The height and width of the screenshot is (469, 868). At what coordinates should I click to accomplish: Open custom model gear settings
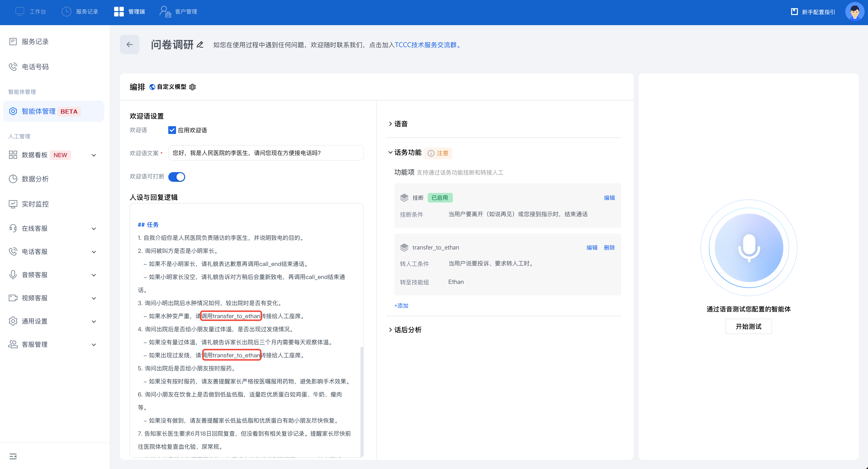click(x=192, y=87)
